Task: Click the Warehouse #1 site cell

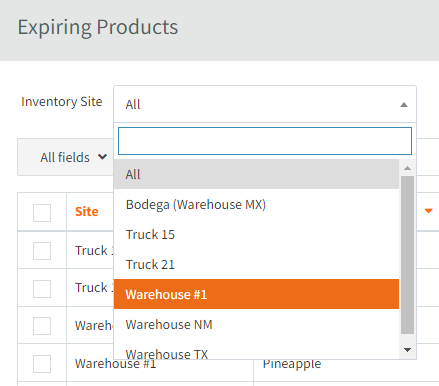Action: click(x=115, y=364)
